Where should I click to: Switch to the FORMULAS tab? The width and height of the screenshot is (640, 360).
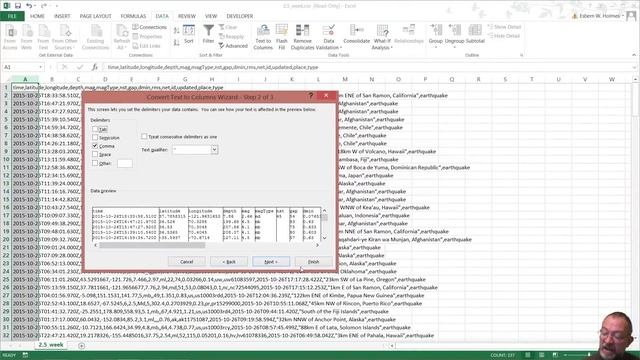[x=133, y=16]
